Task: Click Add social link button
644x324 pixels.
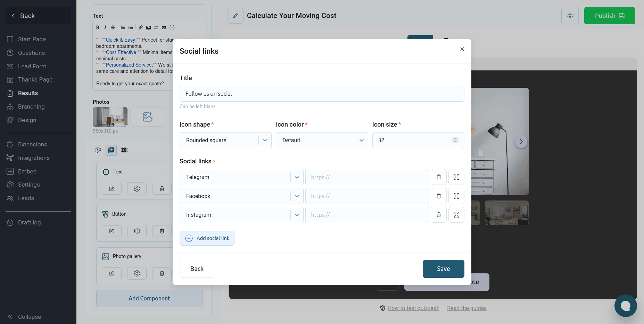Action: coord(207,238)
